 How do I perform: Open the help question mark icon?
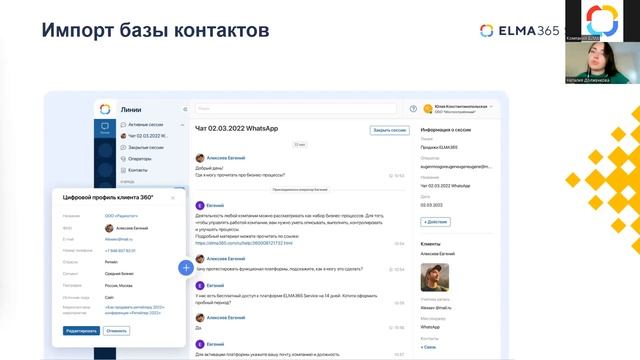pyautogui.click(x=413, y=109)
